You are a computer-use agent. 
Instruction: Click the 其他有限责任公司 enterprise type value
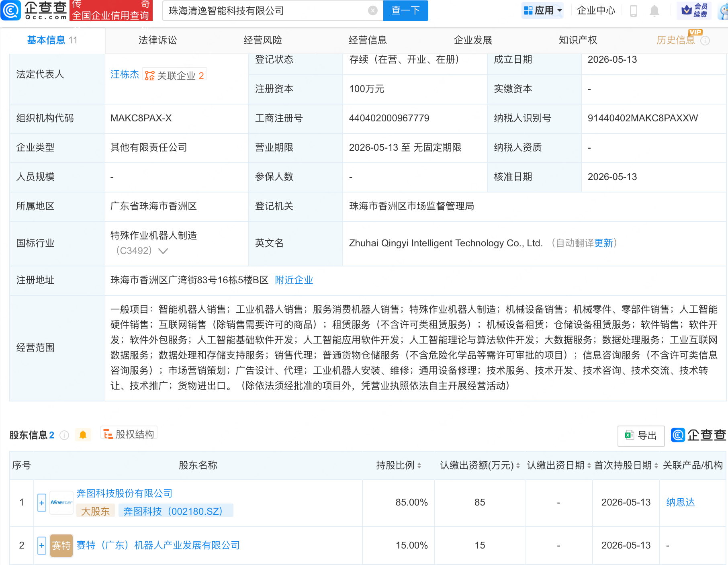(149, 147)
